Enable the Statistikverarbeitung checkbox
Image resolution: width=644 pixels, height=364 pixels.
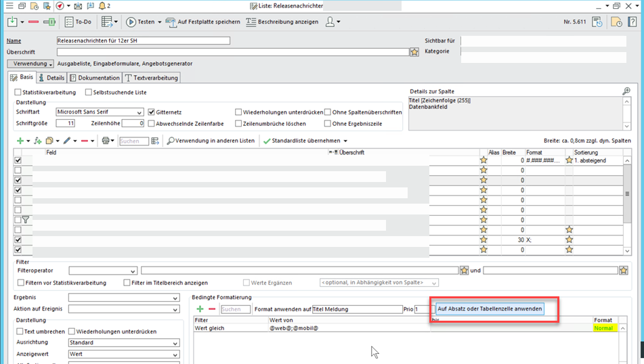18,92
